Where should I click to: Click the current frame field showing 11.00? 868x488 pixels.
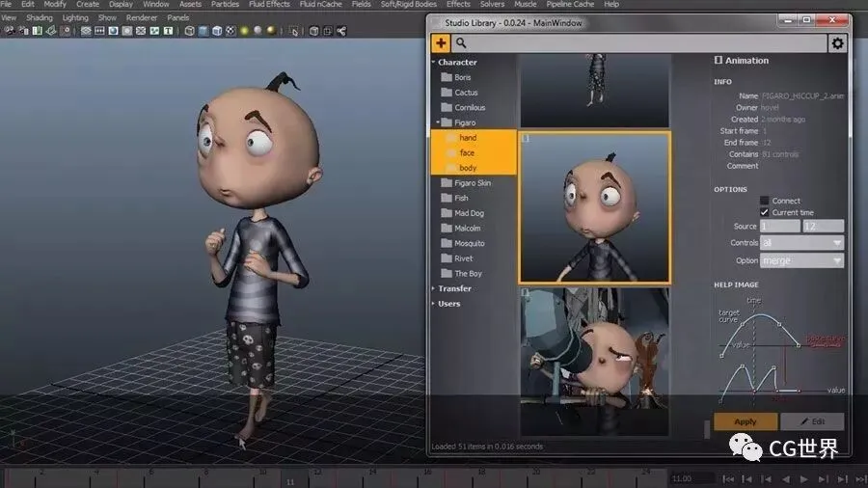pyautogui.click(x=691, y=478)
